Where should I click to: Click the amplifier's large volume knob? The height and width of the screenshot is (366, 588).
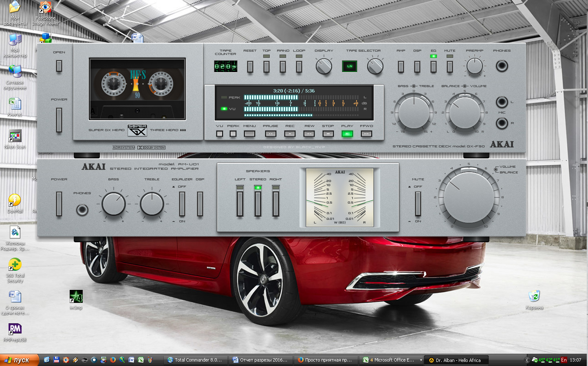pyautogui.click(x=468, y=197)
